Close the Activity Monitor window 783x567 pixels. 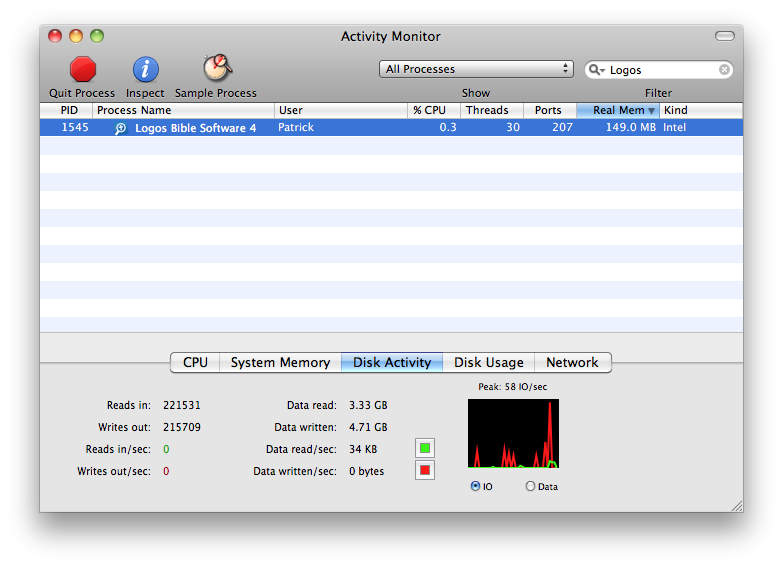coord(55,36)
